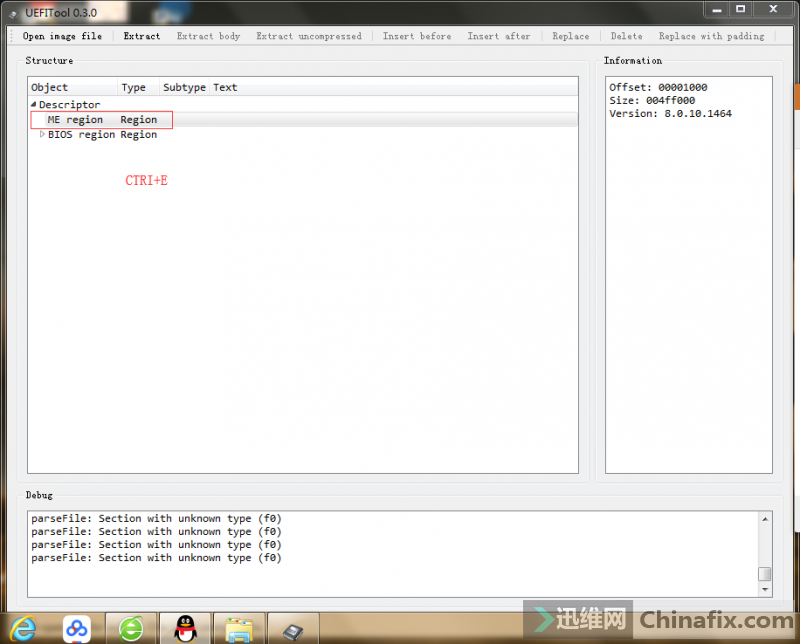
Task: Open Baidu cloud taskbar icon
Action: click(77, 628)
